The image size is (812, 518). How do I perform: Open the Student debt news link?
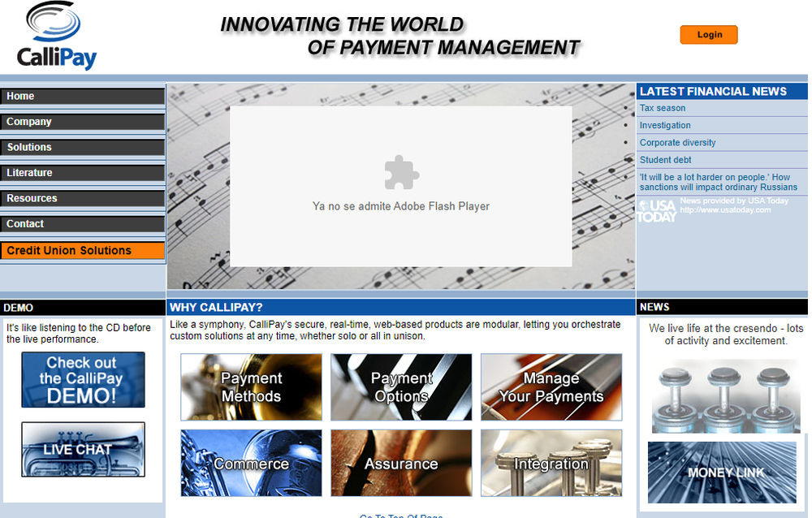pyautogui.click(x=666, y=160)
